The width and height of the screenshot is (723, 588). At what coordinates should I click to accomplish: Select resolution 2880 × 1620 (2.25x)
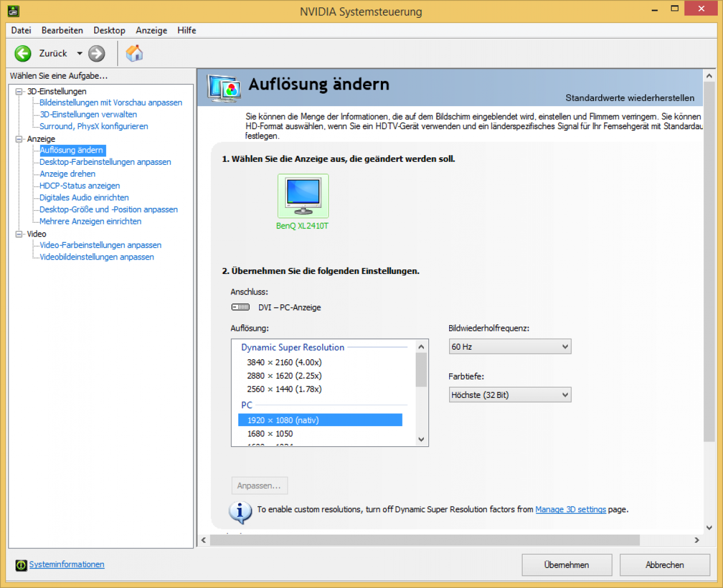click(x=284, y=376)
